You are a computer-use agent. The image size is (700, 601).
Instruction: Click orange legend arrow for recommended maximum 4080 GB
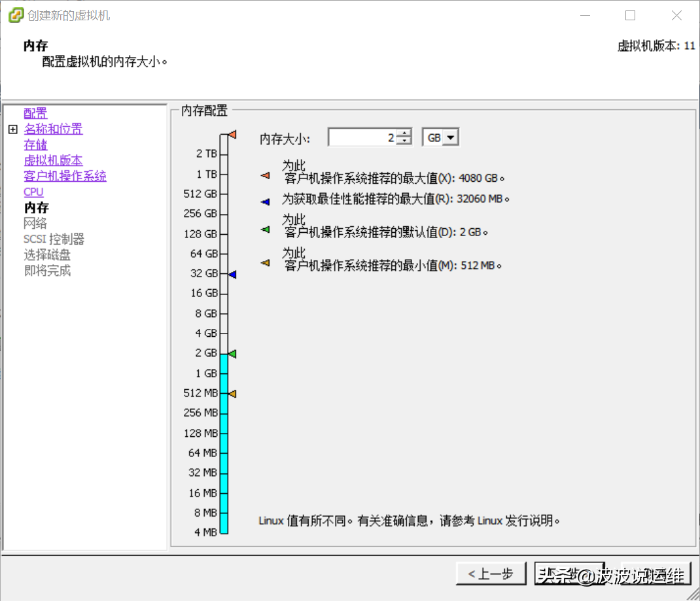[x=266, y=175]
